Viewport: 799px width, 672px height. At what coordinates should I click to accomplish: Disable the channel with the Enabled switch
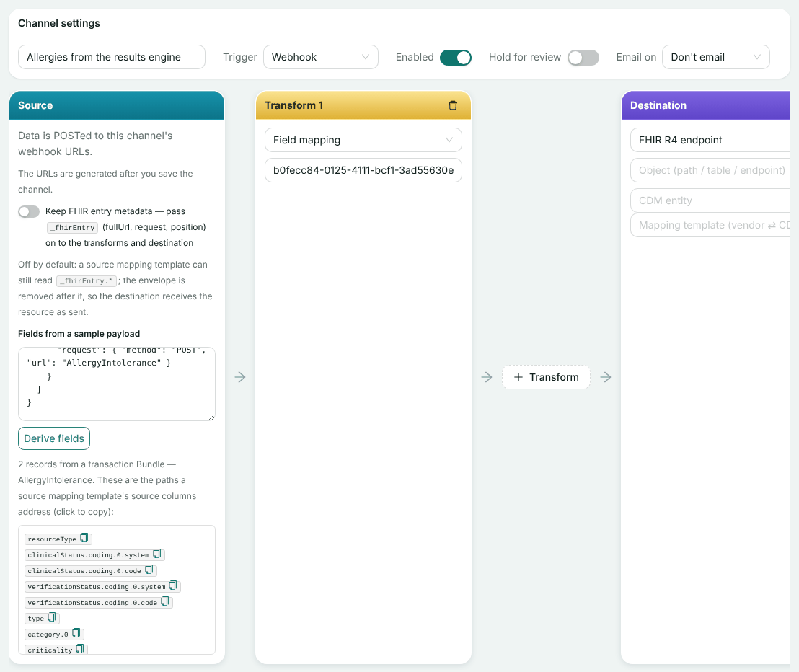click(456, 58)
